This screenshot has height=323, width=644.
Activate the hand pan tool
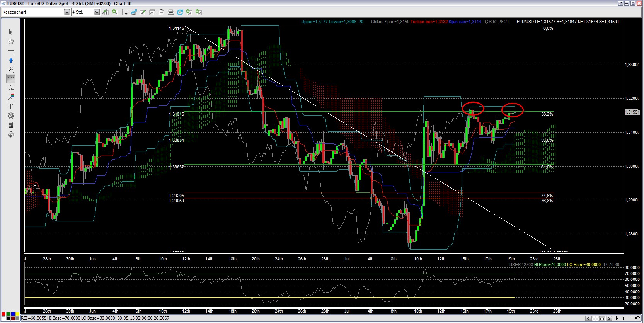(11, 42)
